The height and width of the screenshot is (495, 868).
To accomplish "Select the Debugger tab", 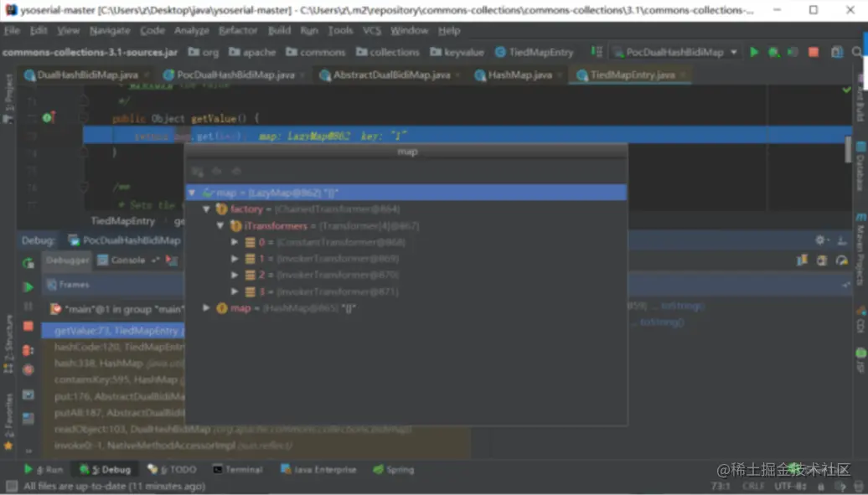I will (67, 260).
